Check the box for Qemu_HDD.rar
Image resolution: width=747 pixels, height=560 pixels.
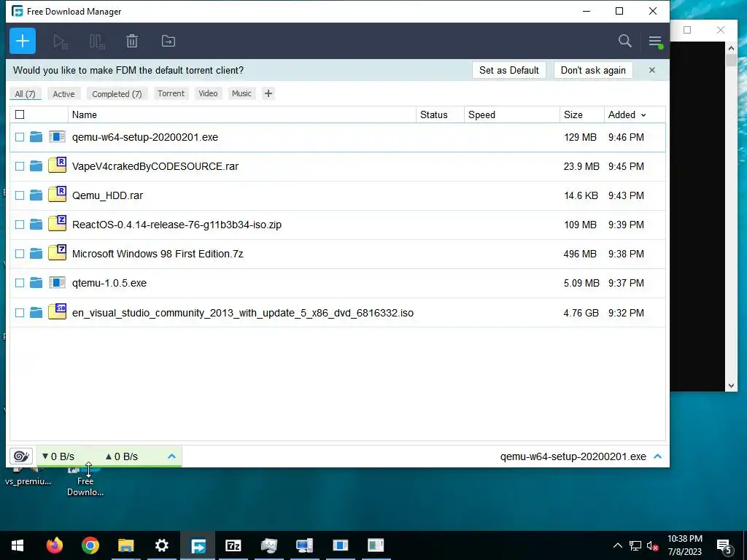pos(20,195)
